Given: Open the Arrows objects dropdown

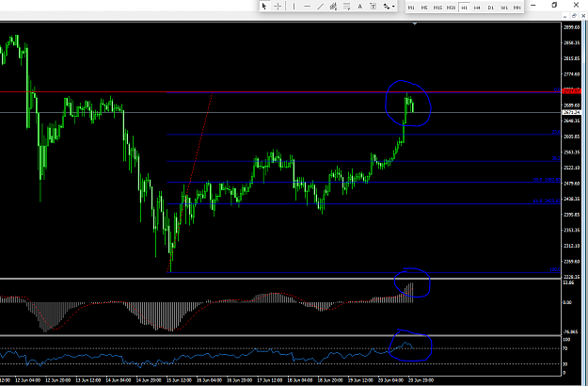Looking at the screenshot, I should pyautogui.click(x=389, y=7).
